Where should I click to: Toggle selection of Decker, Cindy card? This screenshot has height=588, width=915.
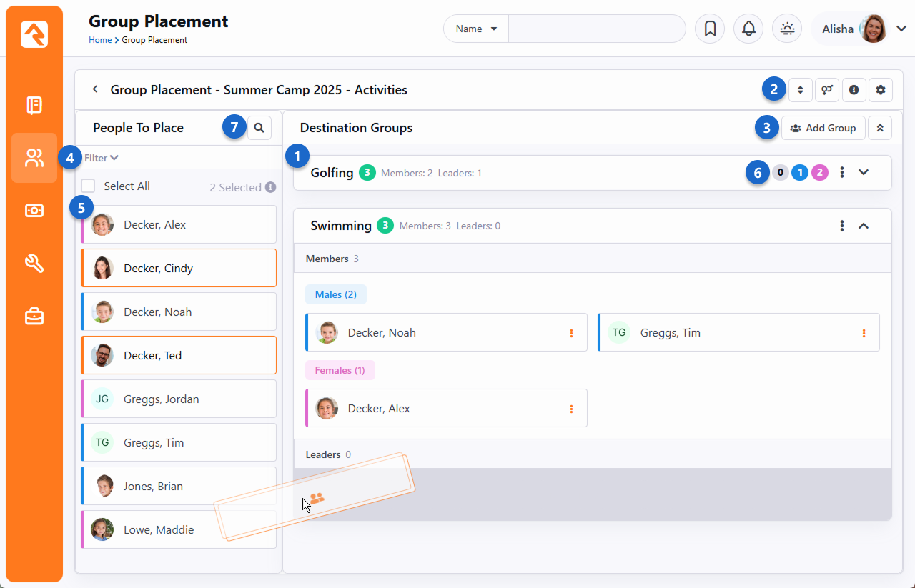pyautogui.click(x=179, y=268)
